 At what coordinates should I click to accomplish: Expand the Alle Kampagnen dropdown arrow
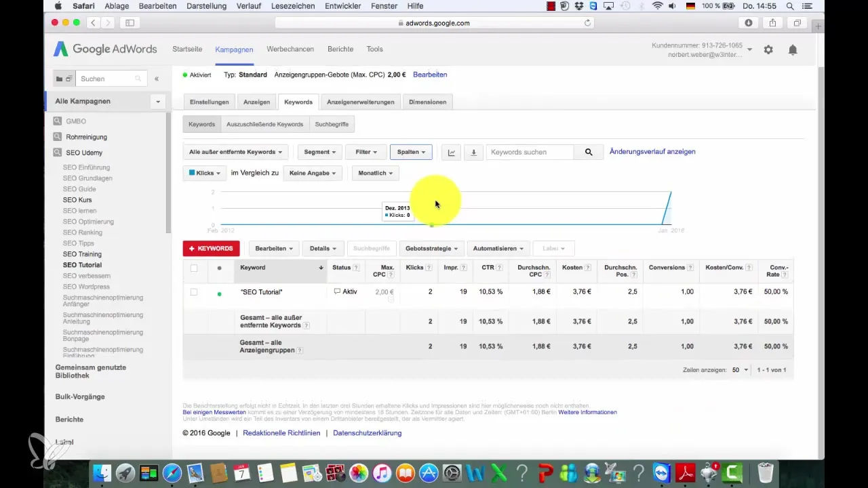tap(158, 102)
